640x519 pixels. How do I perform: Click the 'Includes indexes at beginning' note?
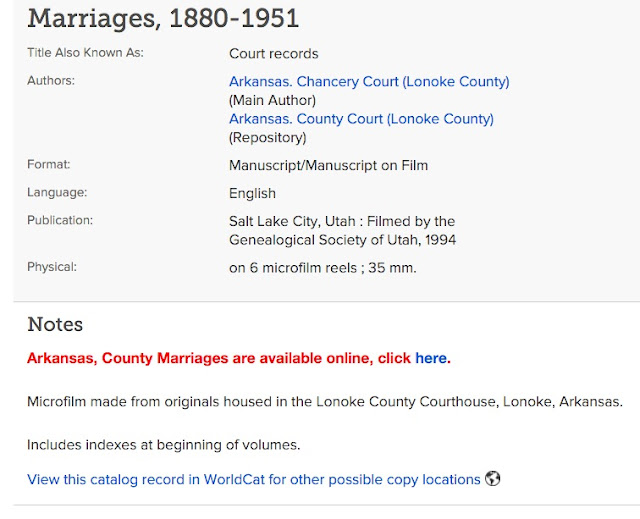click(x=164, y=444)
